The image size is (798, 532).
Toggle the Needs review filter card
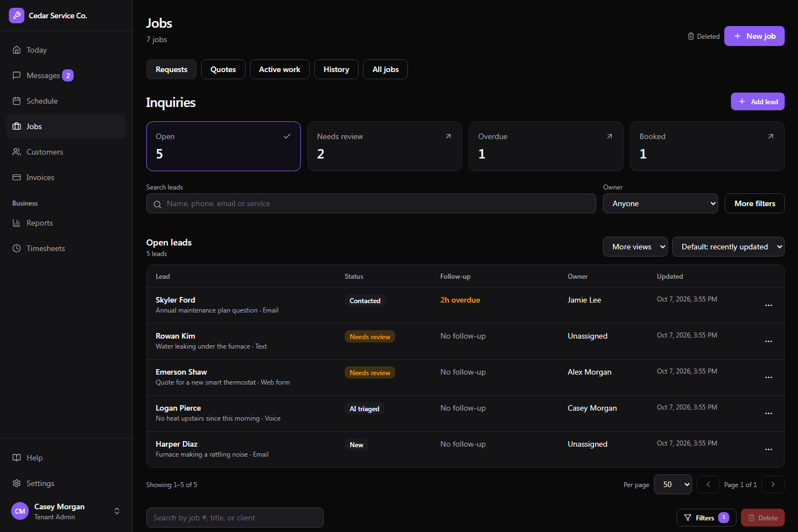pyautogui.click(x=385, y=146)
